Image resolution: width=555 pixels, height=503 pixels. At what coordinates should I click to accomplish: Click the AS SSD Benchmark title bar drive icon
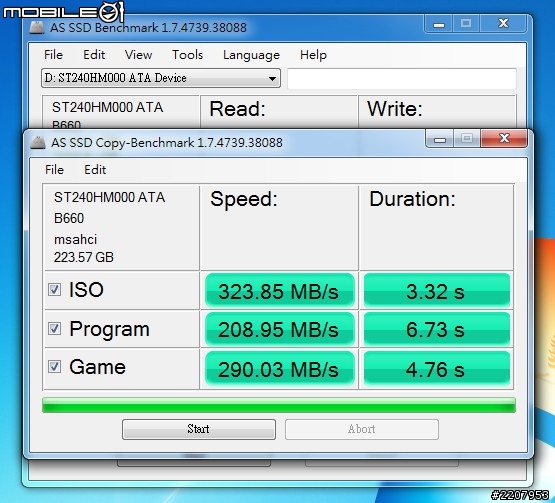37,27
